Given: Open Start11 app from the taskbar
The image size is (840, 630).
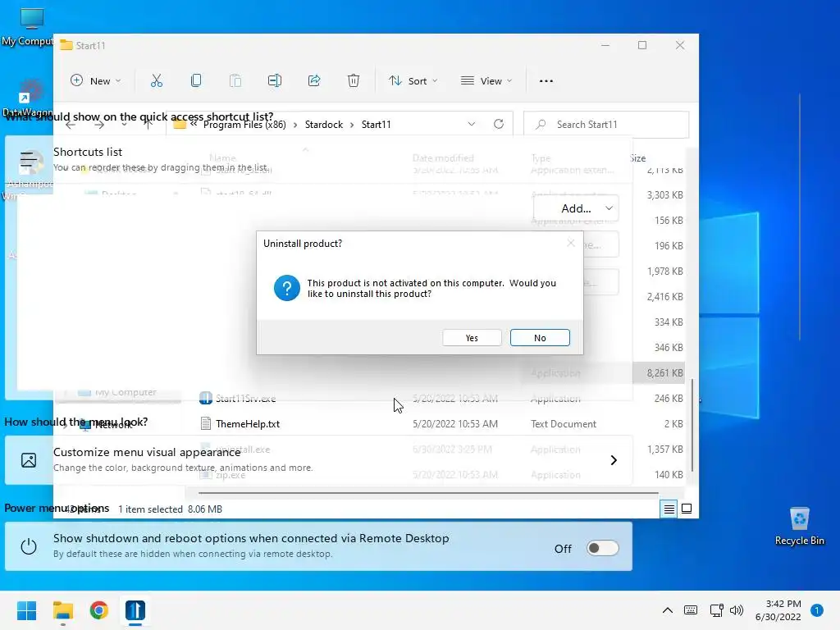Looking at the screenshot, I should (135, 610).
